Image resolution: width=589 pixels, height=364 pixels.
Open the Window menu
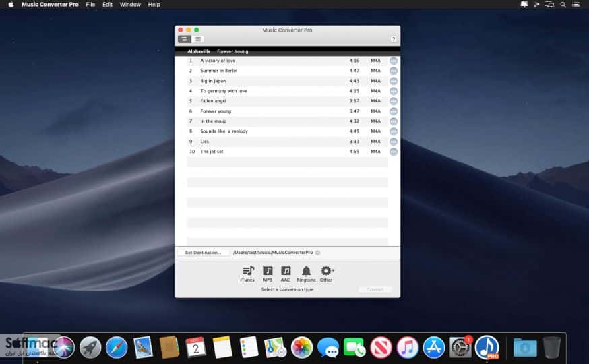(x=130, y=5)
